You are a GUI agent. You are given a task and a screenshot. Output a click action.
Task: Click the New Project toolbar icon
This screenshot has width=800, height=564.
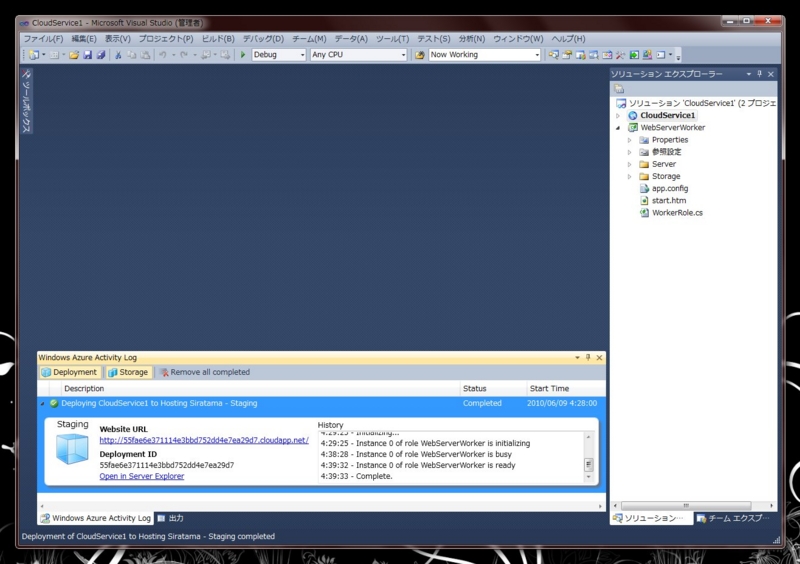pyautogui.click(x=34, y=55)
